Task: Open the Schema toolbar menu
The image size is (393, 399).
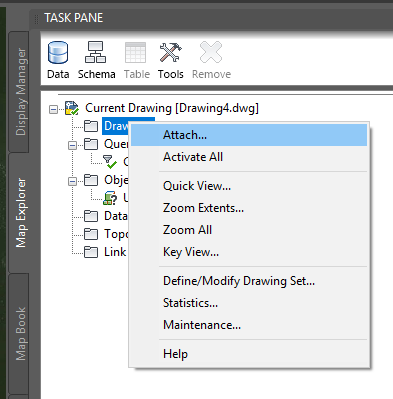Action: [96, 60]
